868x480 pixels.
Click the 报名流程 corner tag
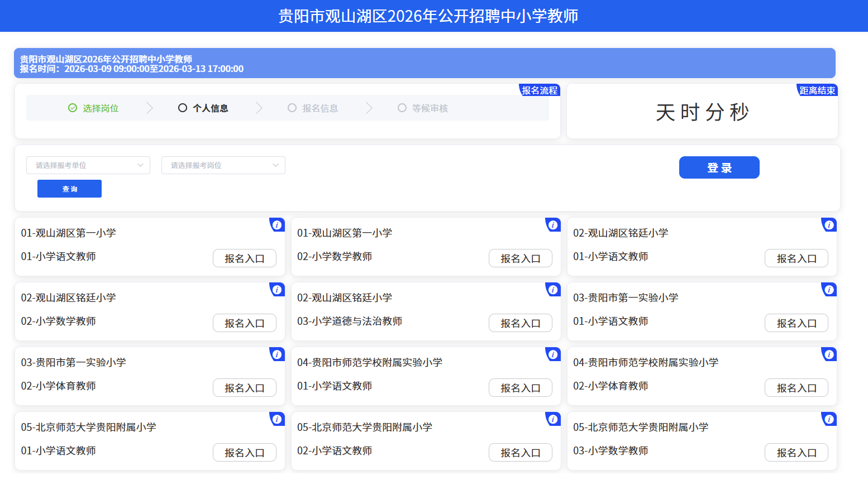point(539,90)
